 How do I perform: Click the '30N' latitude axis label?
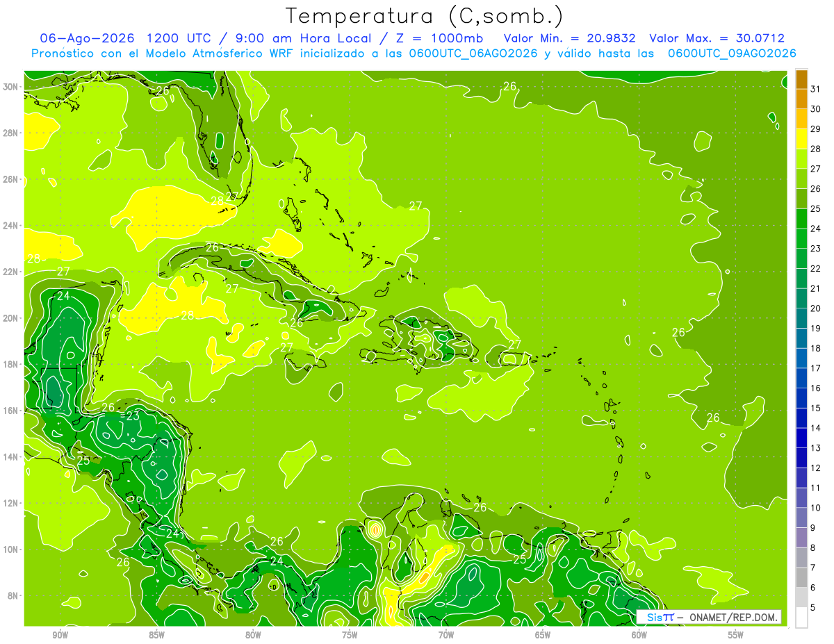[10, 87]
